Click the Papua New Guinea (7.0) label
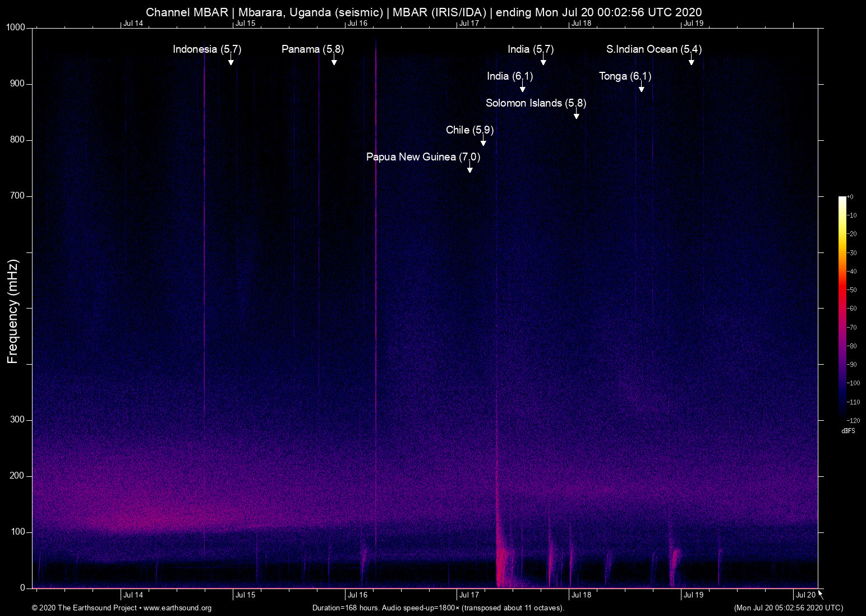This screenshot has width=866, height=616. (423, 157)
